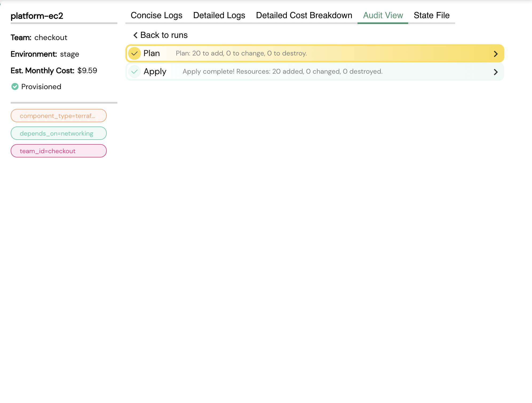Click the back chevron next to Back to runs

click(x=136, y=35)
